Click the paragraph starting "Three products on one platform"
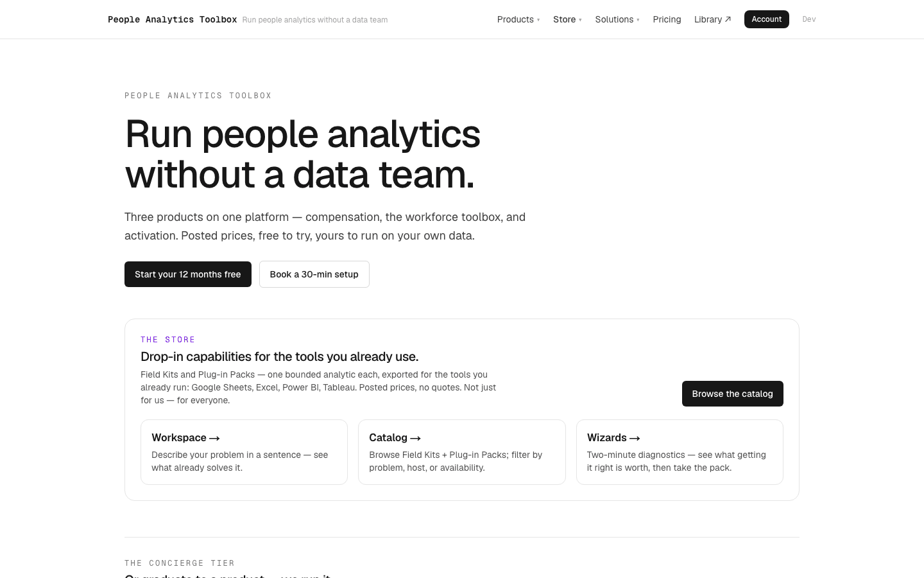 (x=325, y=226)
